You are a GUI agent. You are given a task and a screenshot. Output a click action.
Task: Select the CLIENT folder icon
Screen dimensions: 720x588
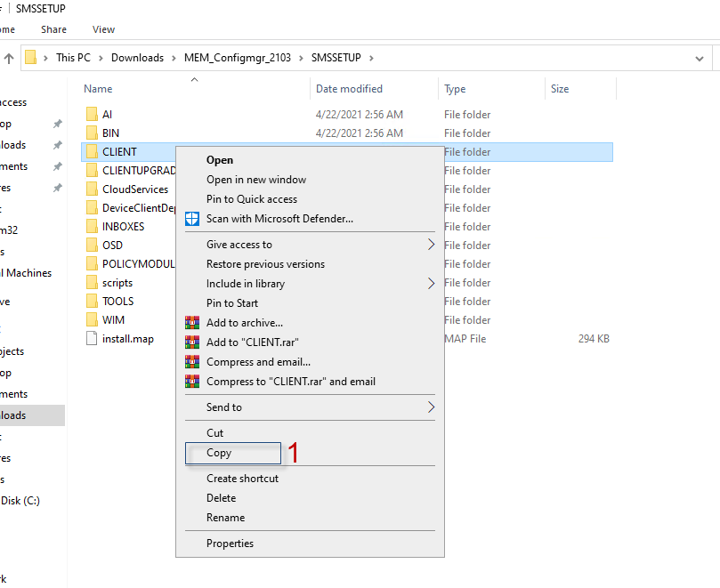(92, 151)
